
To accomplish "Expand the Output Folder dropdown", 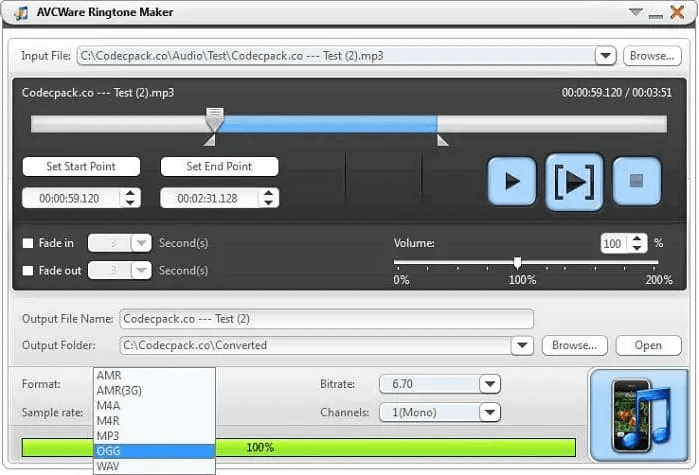I will point(521,345).
